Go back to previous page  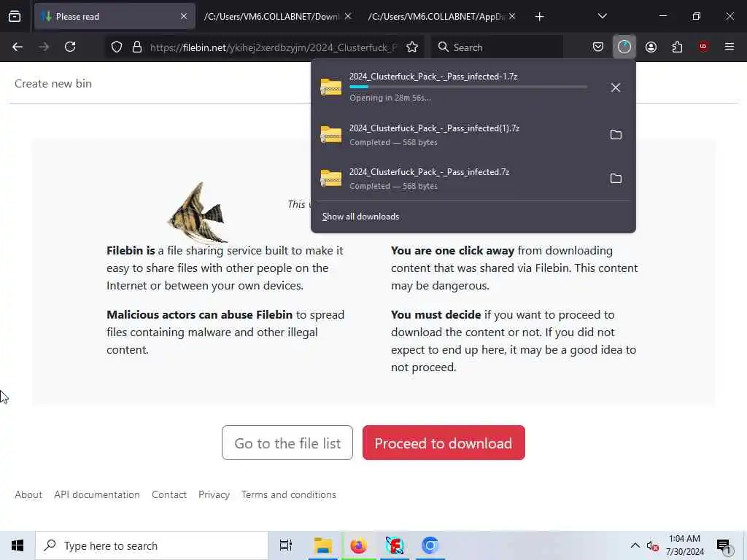(18, 47)
